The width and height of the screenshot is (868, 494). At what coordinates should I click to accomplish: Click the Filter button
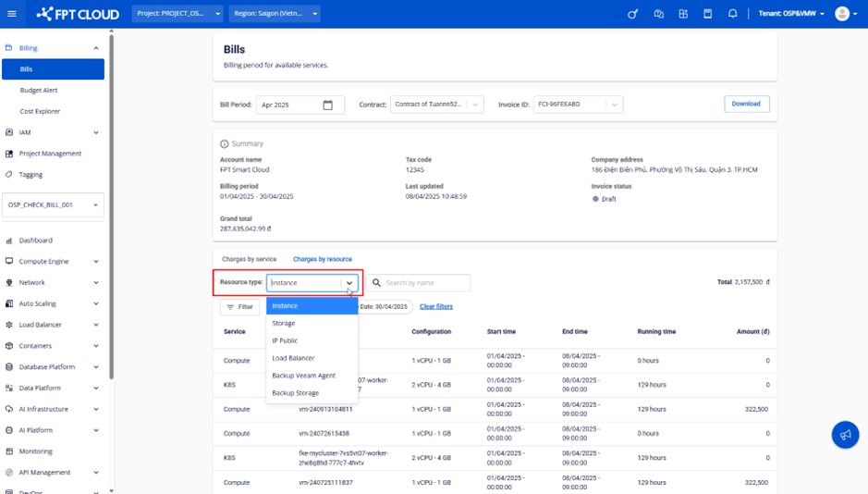tap(239, 307)
